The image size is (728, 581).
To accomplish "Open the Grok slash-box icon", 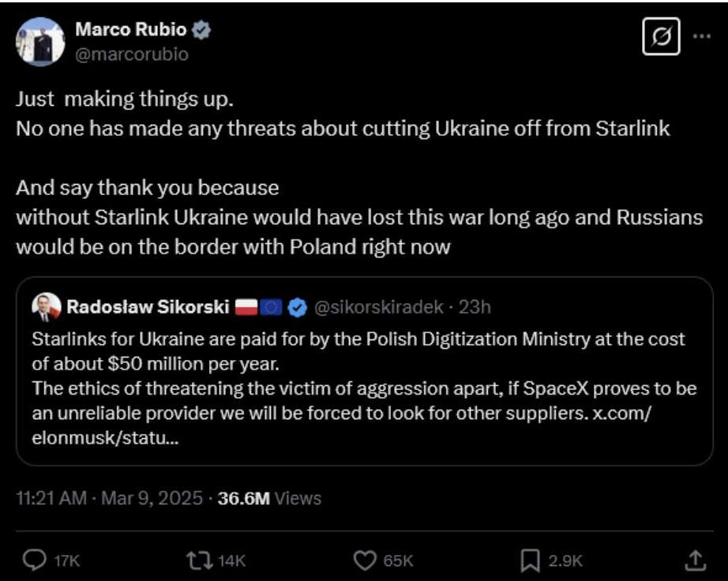I will pos(661,38).
